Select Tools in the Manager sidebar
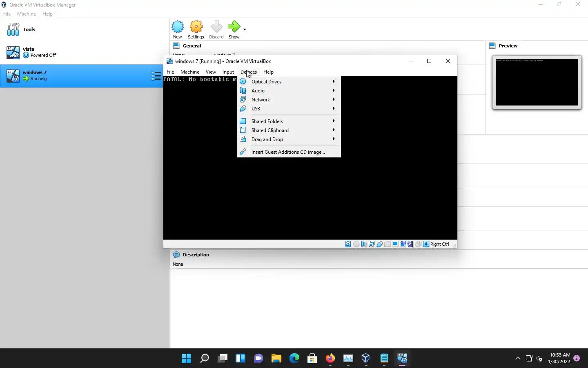The width and height of the screenshot is (588, 368). point(85,29)
